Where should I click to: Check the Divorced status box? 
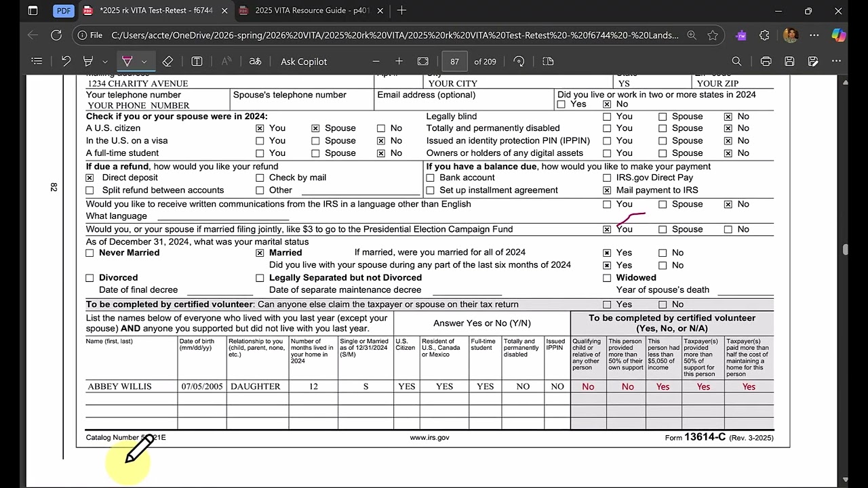pos(90,278)
